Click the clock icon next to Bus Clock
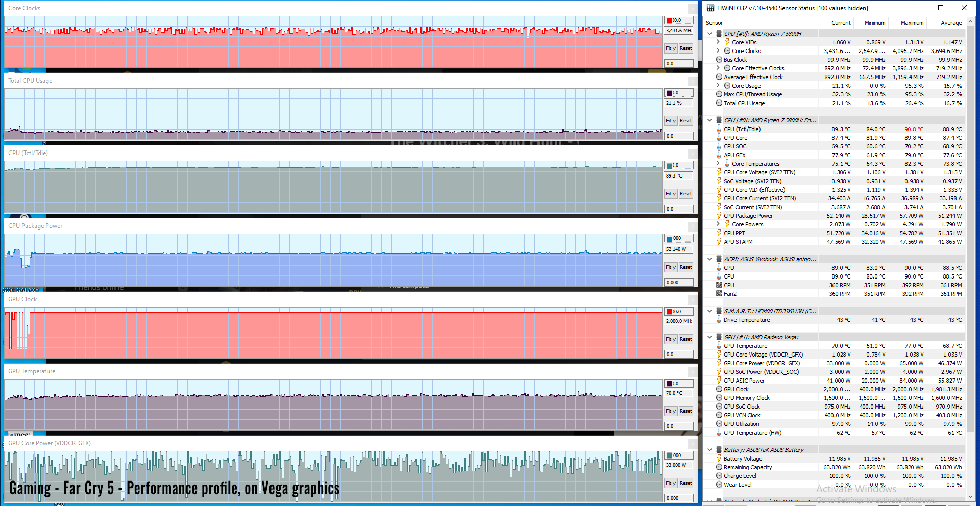The height and width of the screenshot is (506, 980). point(719,60)
